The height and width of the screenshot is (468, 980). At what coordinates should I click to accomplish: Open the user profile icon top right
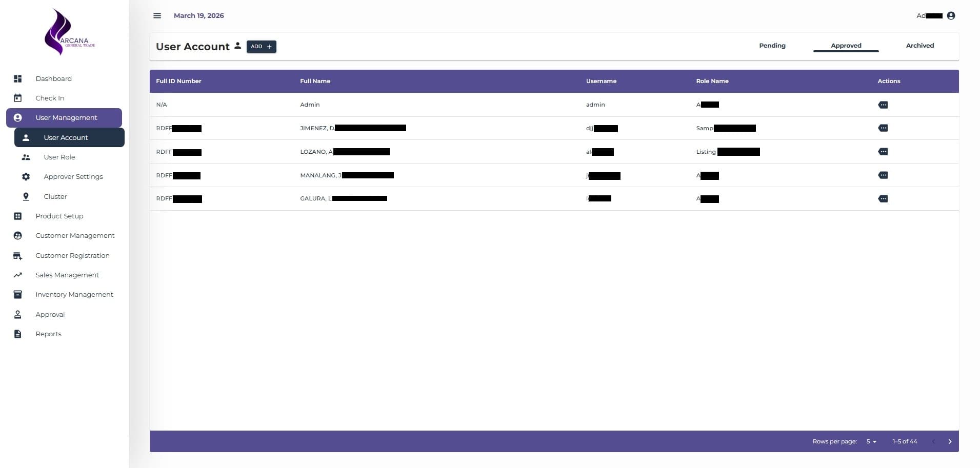pos(951,15)
